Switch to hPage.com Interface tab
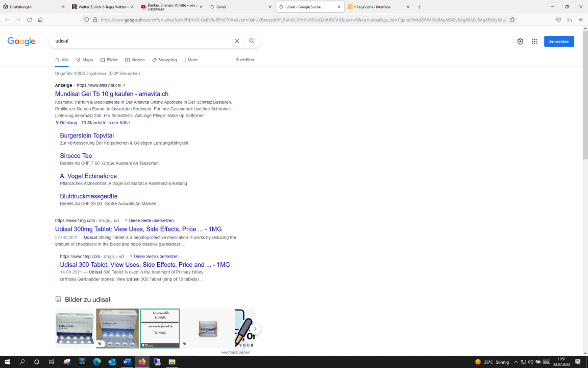 pyautogui.click(x=378, y=7)
